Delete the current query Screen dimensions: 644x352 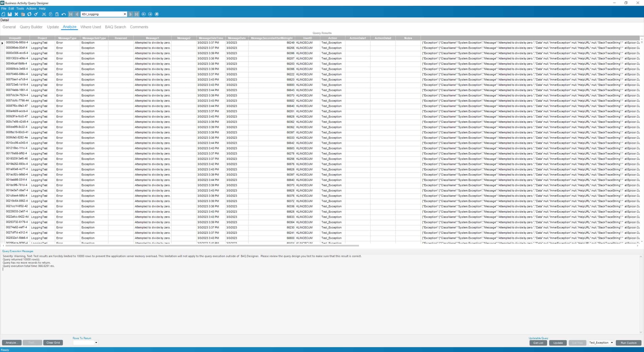[16, 14]
